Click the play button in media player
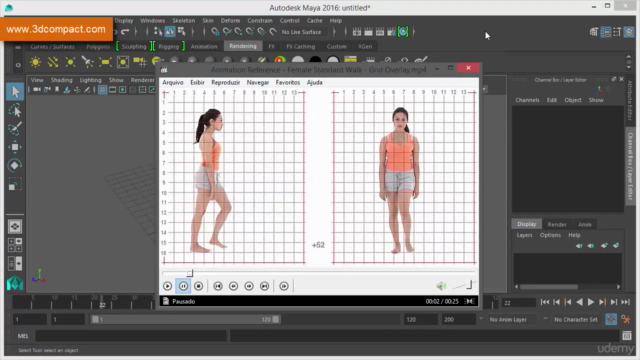The image size is (640, 360). [167, 286]
